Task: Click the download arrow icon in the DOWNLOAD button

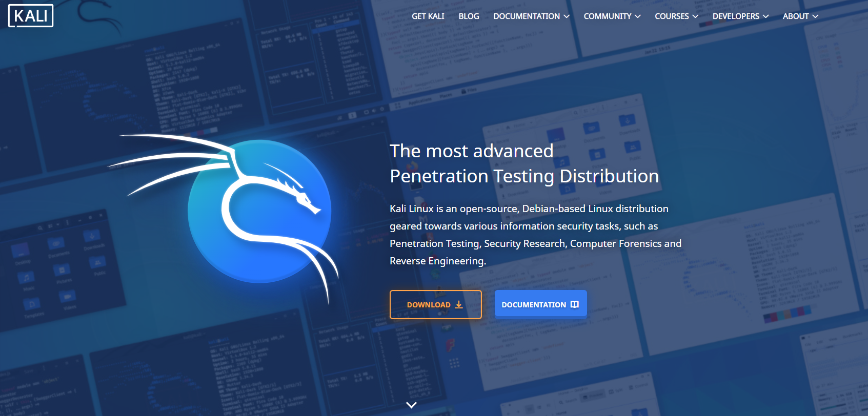Action: coord(459,304)
